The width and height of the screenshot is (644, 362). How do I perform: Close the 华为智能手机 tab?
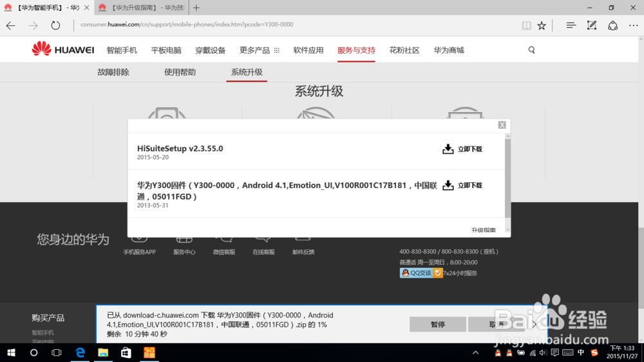click(x=87, y=7)
